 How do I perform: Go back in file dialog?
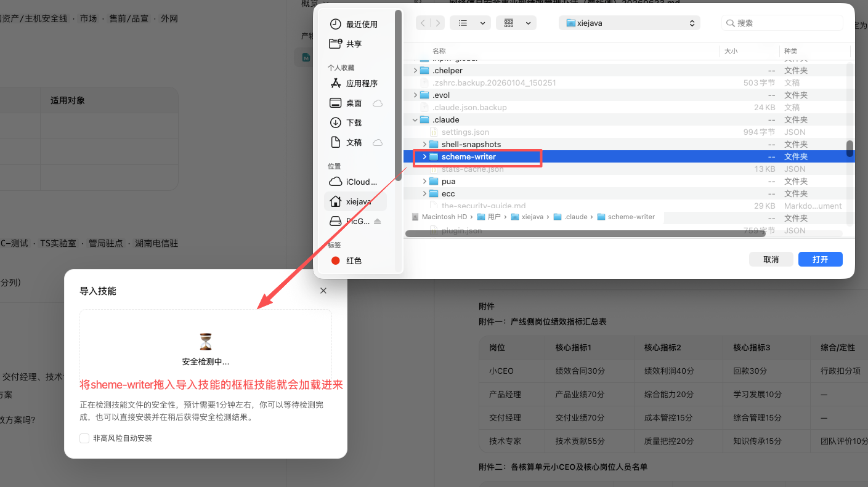[x=423, y=23]
